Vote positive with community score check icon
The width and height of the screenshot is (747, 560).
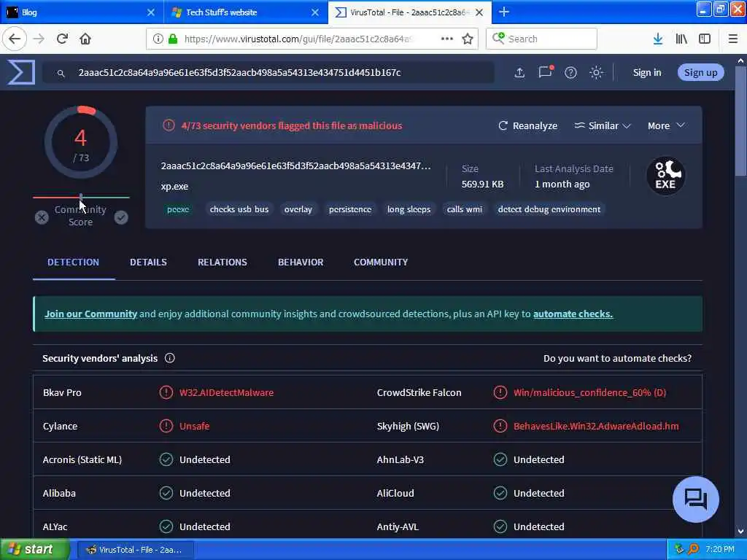(121, 217)
